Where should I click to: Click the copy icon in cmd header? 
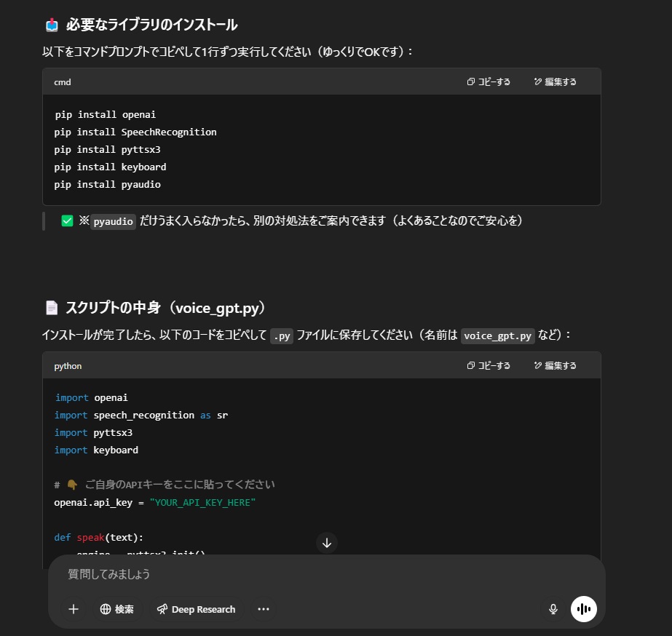(x=470, y=82)
